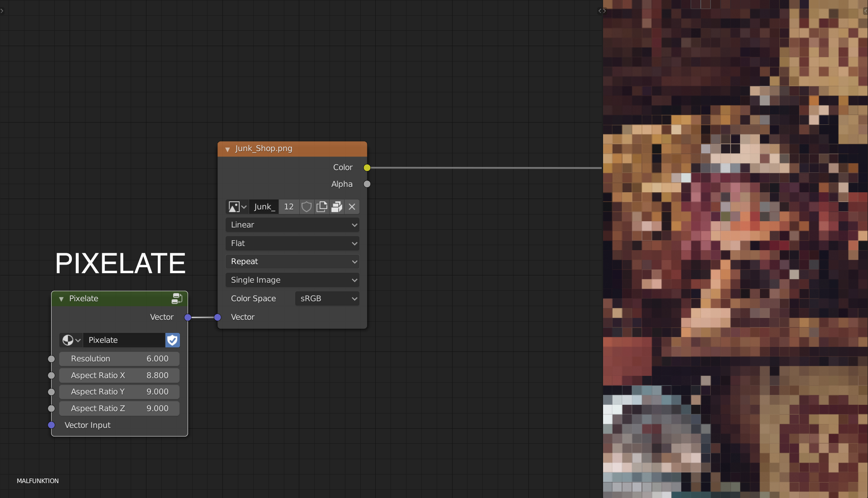Click the Aspect Ratio Z slider
The image size is (868, 498).
click(119, 408)
